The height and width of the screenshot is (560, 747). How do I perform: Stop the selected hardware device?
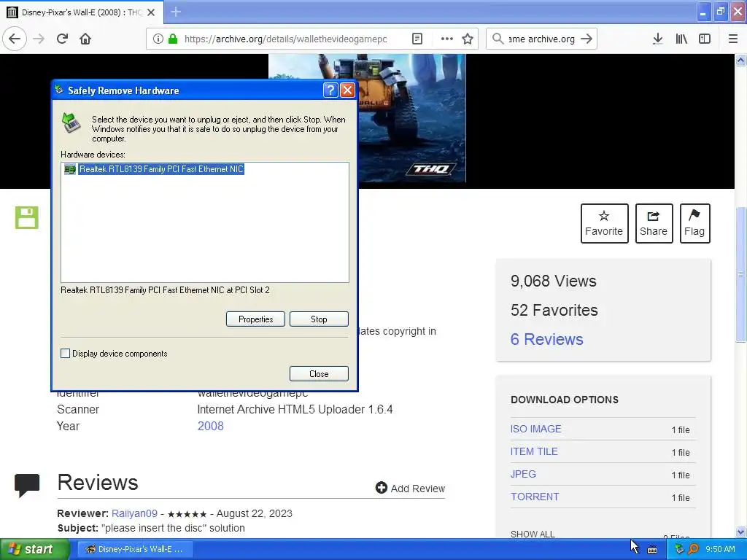click(x=319, y=319)
